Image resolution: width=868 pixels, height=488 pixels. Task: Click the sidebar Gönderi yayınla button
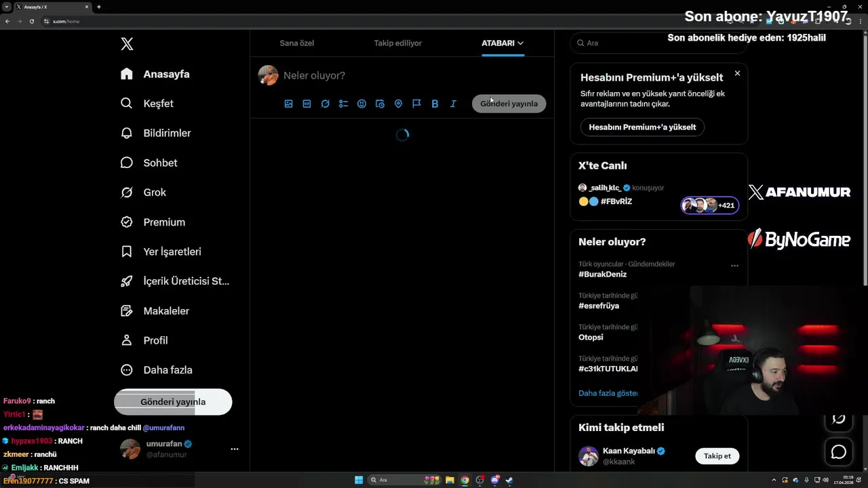tap(173, 402)
